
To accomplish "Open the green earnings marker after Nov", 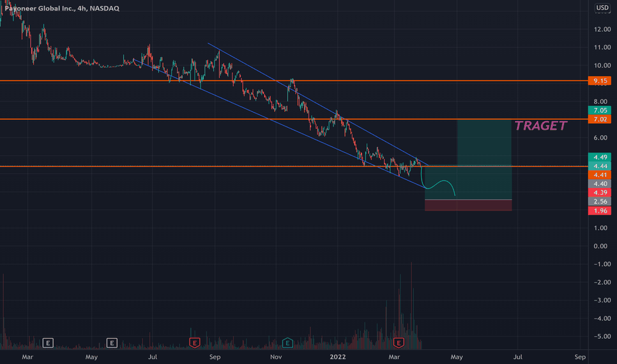I will coord(287,343).
